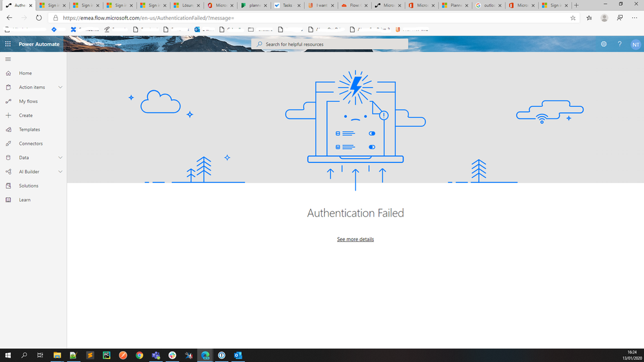Switch to the green 'plann' browser tab
The height and width of the screenshot is (362, 644).
click(254, 5)
